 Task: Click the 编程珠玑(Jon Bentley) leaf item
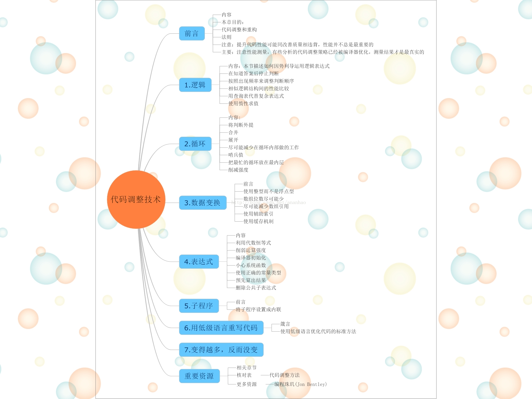coord(300,384)
